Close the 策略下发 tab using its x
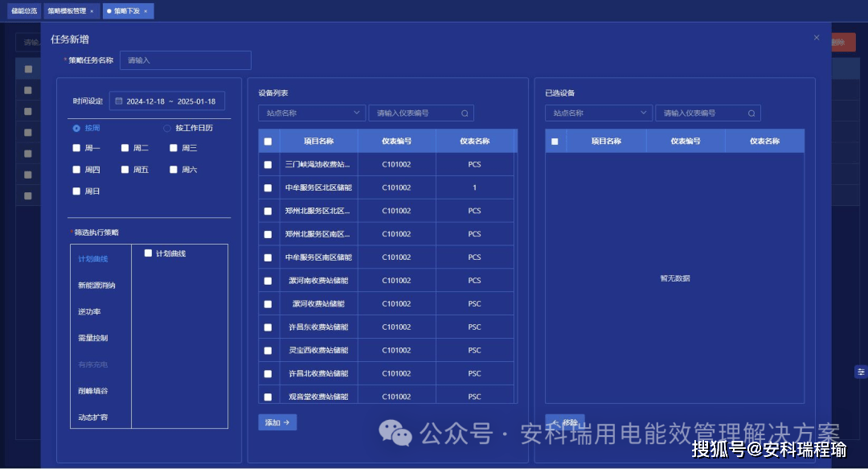 tap(145, 11)
